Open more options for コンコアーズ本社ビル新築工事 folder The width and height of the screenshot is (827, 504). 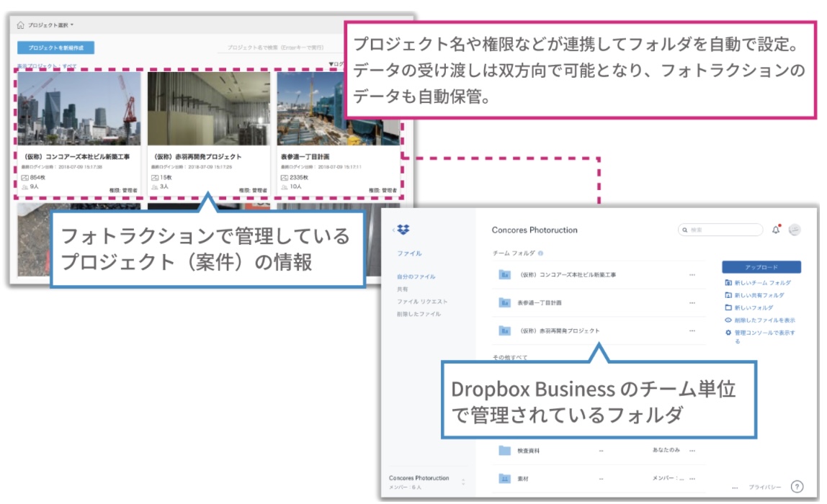(692, 274)
